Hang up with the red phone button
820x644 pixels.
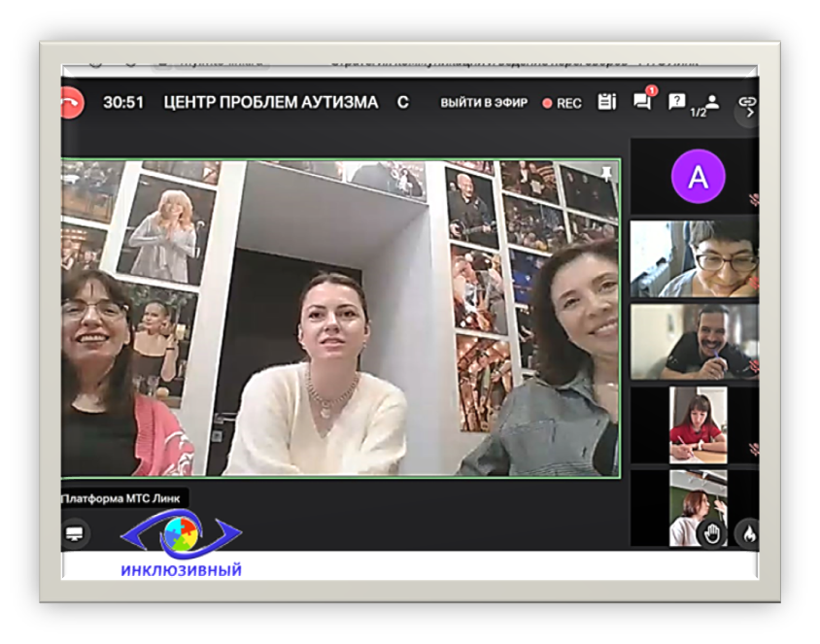click(72, 102)
